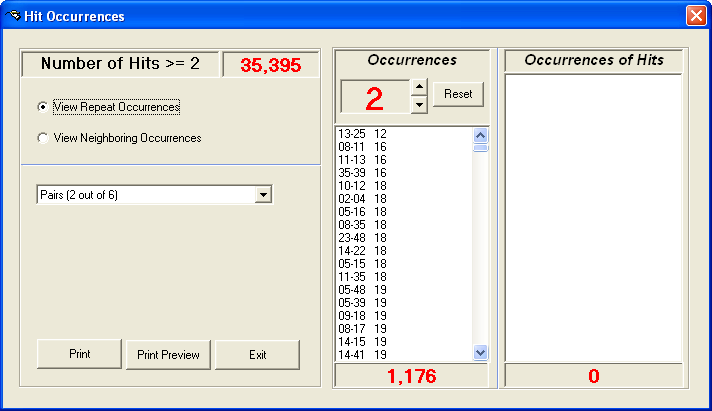Click the Exit button

[x=257, y=354]
